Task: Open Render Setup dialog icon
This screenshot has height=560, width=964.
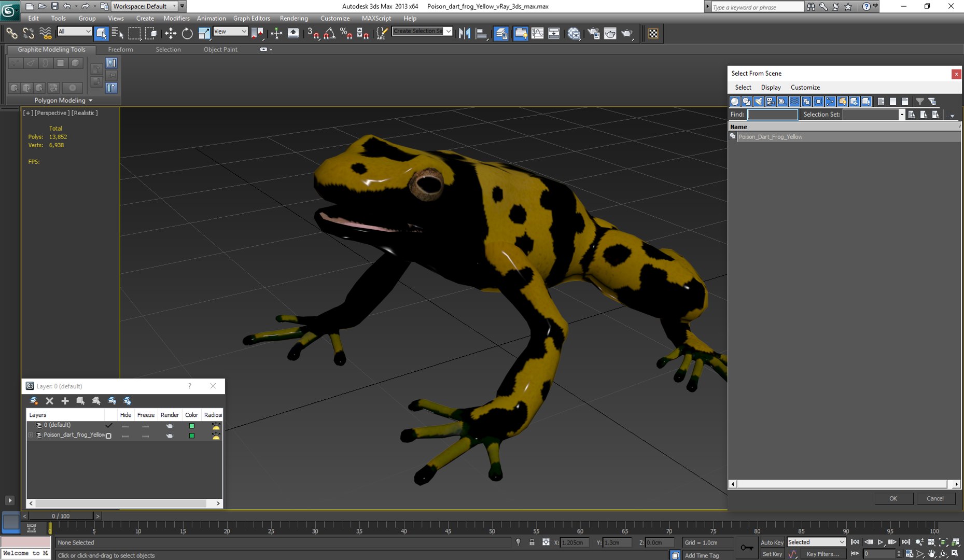Action: point(593,33)
